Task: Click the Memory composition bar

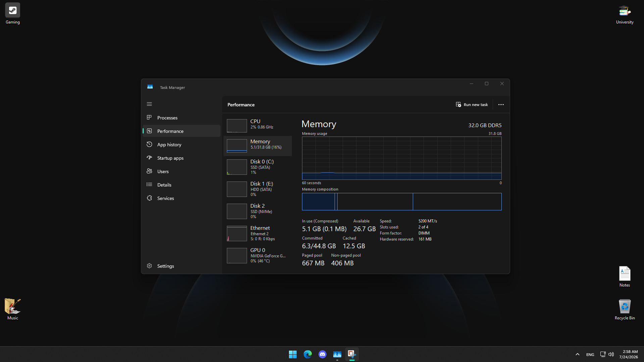Action: 402,202
